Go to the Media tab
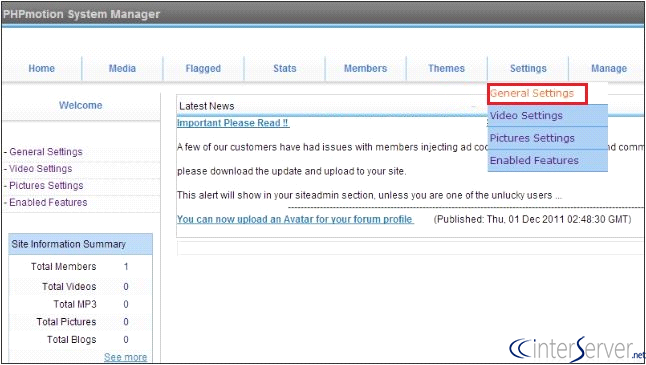The width and height of the screenshot is (646, 365). pyautogui.click(x=122, y=68)
